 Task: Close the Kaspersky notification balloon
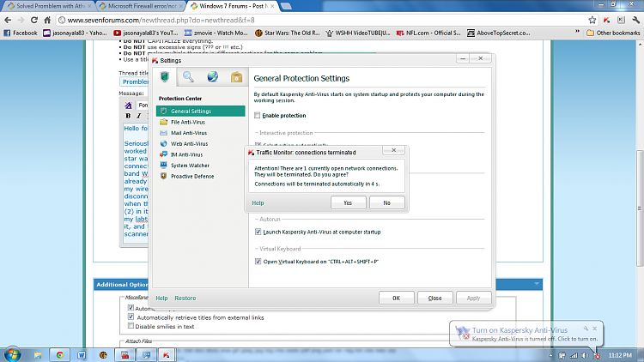coord(595,329)
